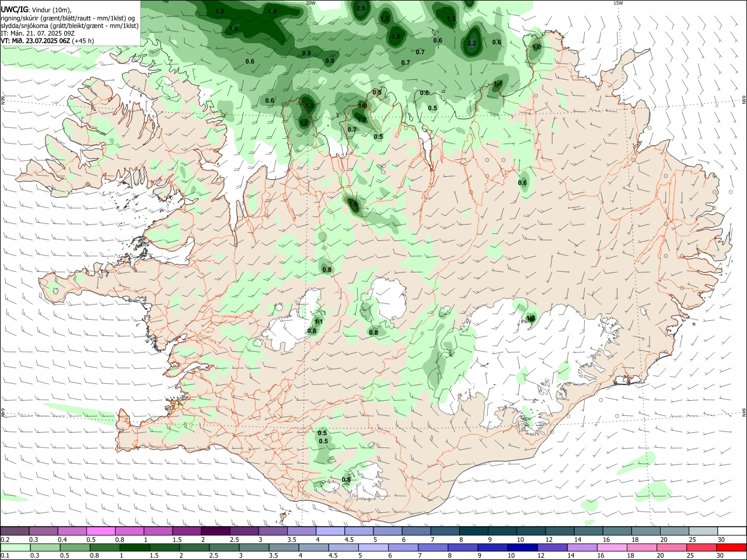The height and width of the screenshot is (560, 747).
Task: Select the darkest green 1–1.5 legend swatch
Action: click(135, 547)
